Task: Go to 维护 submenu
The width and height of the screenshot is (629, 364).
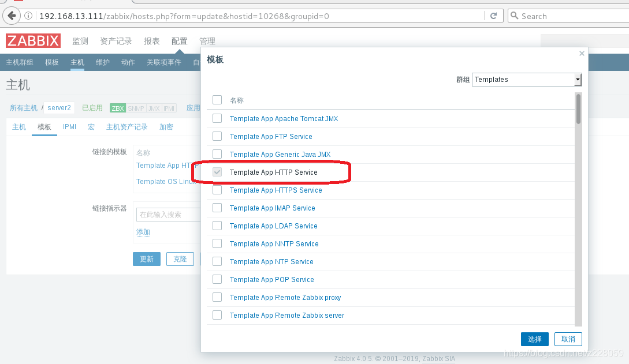Action: click(102, 62)
